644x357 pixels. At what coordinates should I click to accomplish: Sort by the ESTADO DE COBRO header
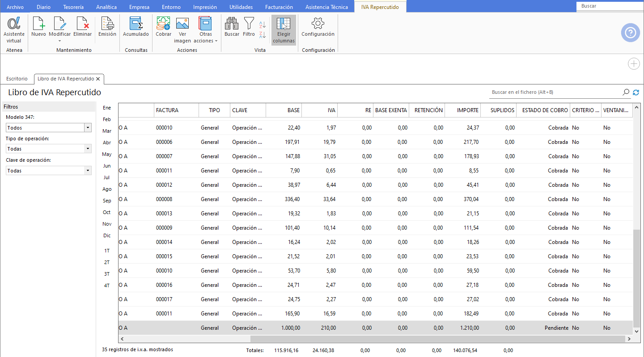click(x=543, y=110)
